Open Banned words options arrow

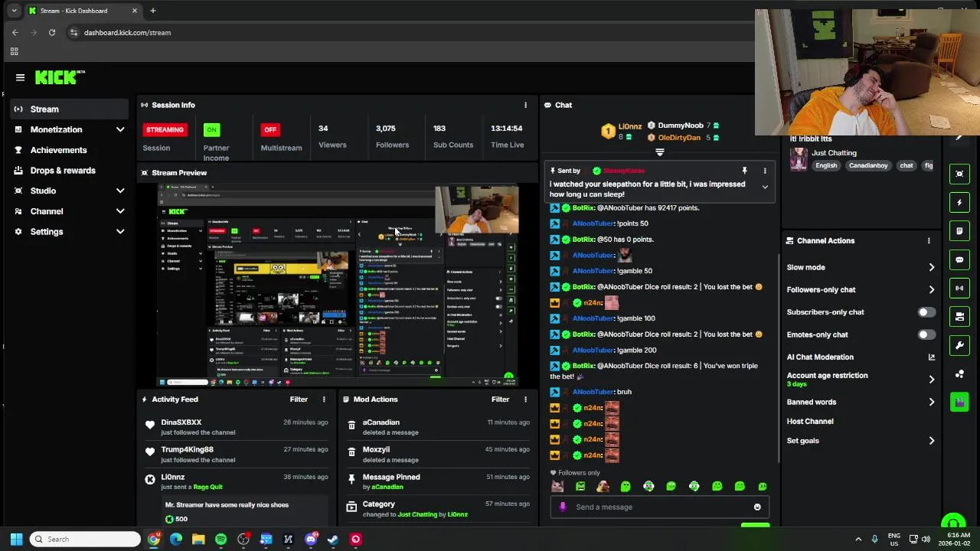coord(931,402)
